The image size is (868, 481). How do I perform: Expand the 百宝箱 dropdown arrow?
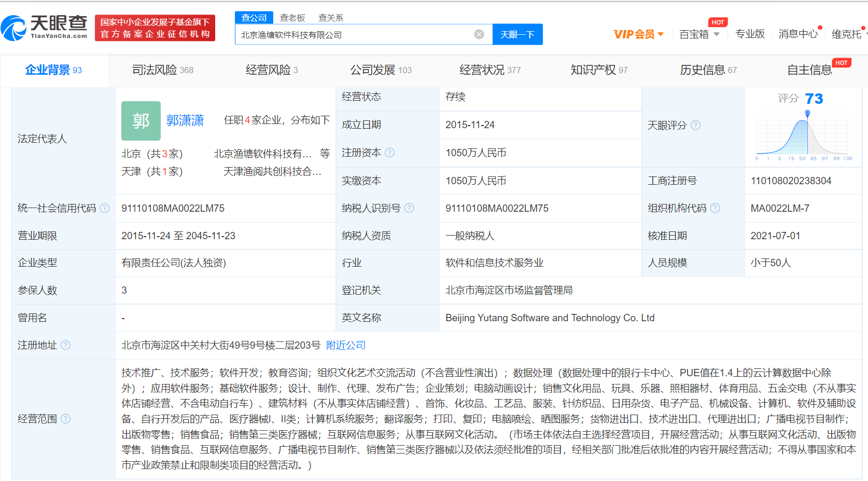(x=717, y=34)
